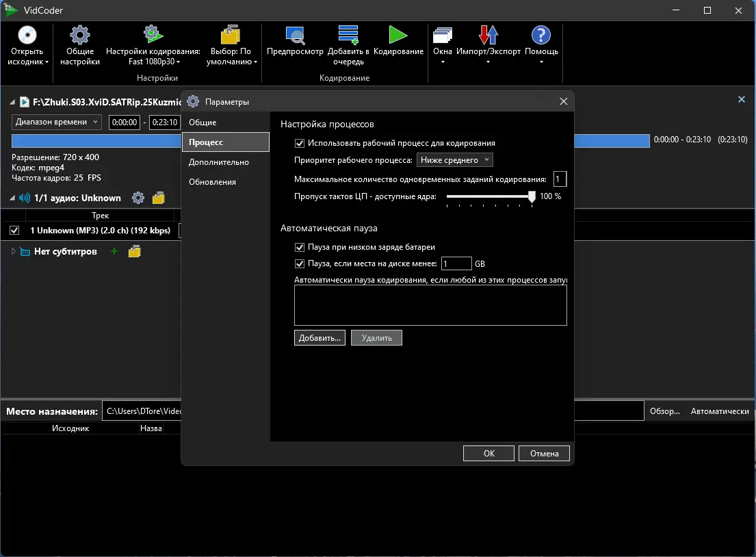Image resolution: width=756 pixels, height=557 pixels.
Task: Open general settings gear in the toolbar
Action: click(x=80, y=35)
